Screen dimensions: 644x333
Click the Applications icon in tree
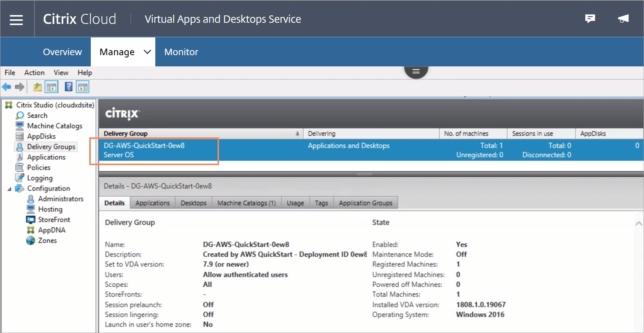click(x=20, y=157)
